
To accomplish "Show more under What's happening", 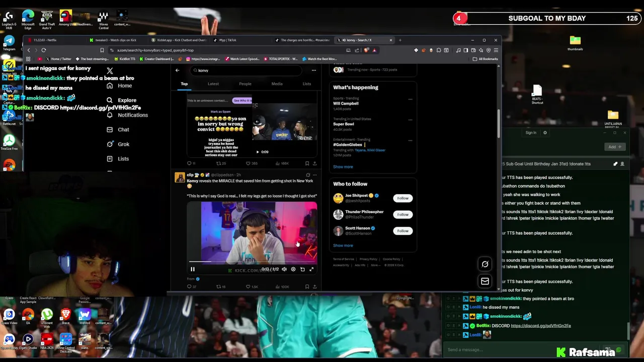I will (343, 167).
